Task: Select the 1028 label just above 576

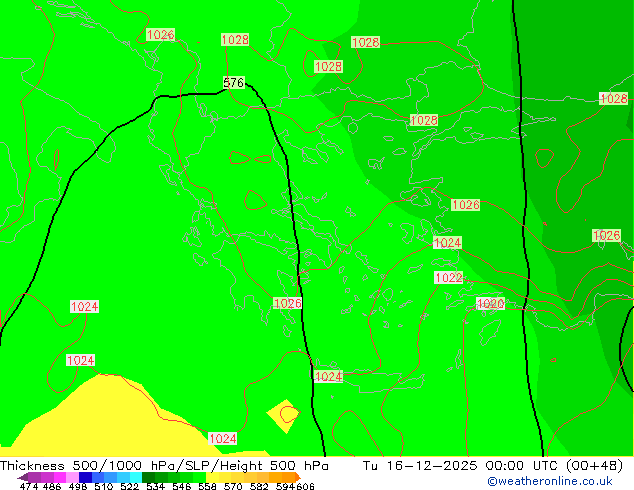Action: (235, 40)
